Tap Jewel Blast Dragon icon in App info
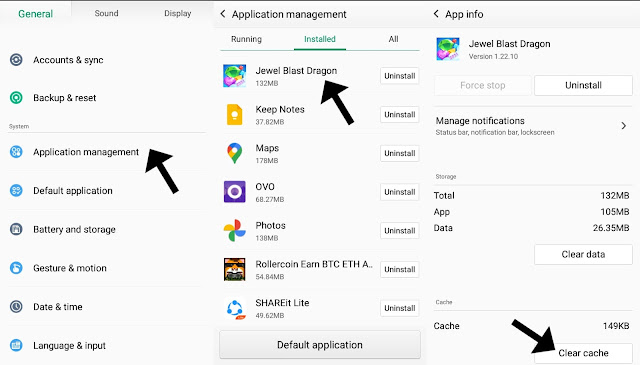Image resolution: width=640 pixels, height=365 pixels. (x=448, y=49)
